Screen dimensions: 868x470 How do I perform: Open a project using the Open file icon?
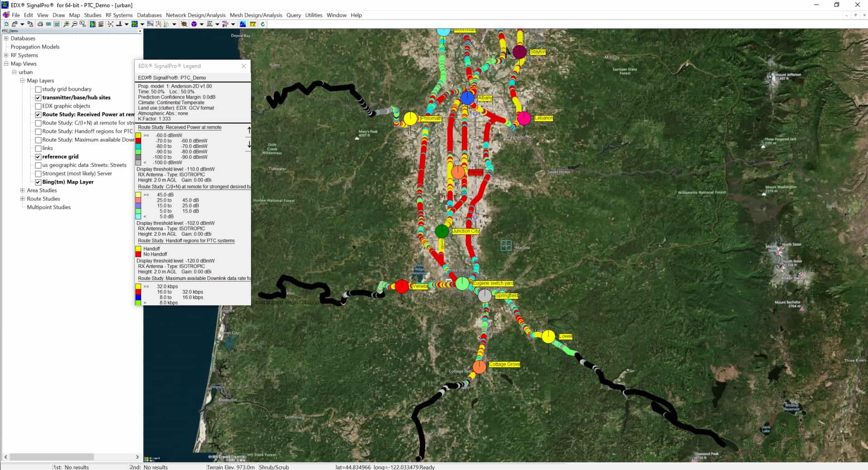click(15, 24)
